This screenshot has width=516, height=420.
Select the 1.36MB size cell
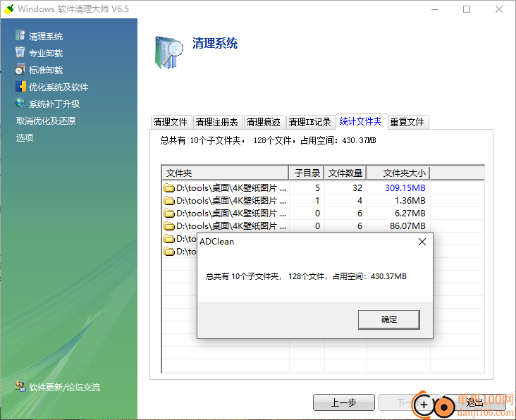[410, 201]
